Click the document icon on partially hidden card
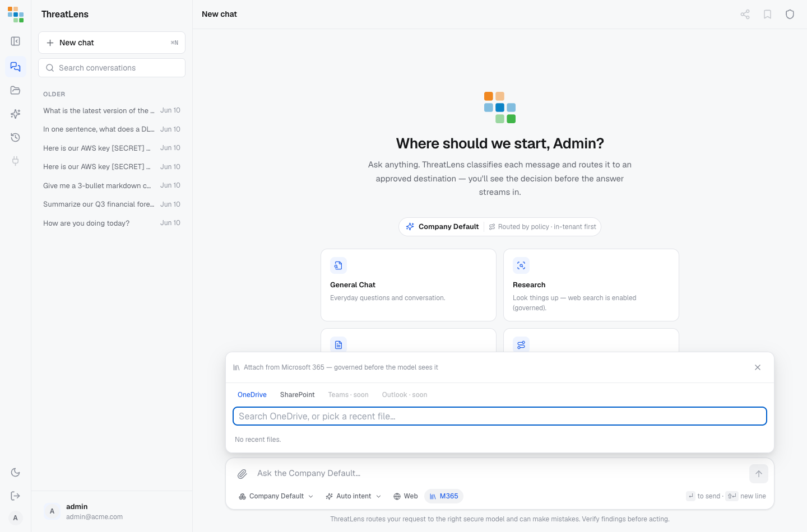The height and width of the screenshot is (532, 807). (x=338, y=344)
